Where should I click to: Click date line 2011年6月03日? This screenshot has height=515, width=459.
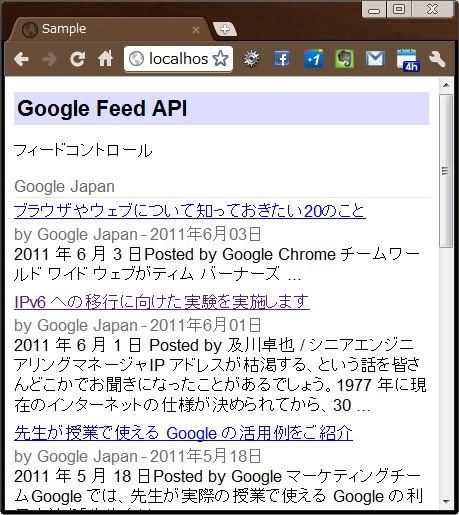click(206, 234)
